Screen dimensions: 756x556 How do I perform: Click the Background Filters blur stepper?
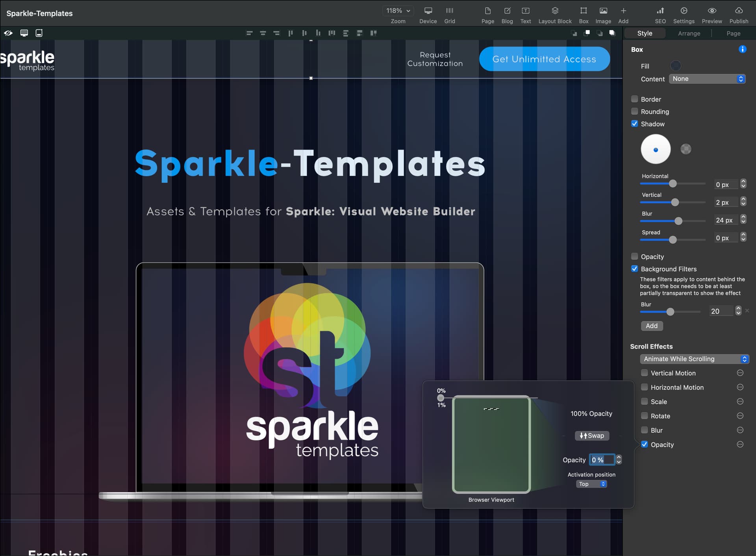[x=738, y=310]
